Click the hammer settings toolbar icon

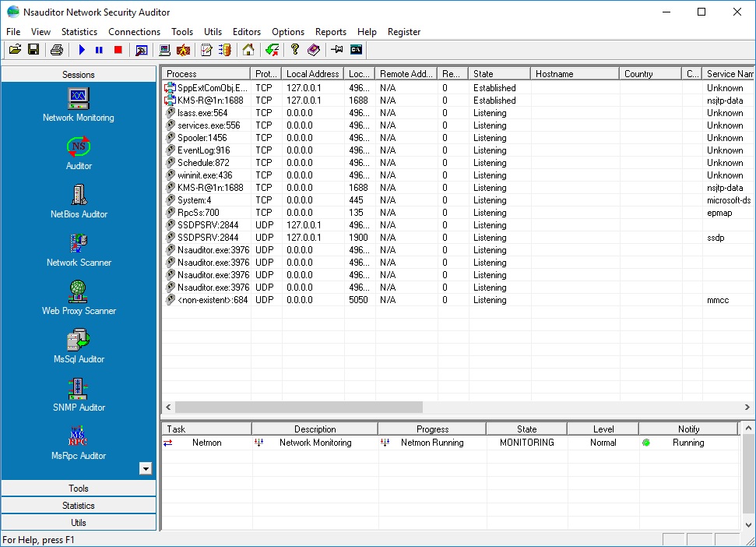tap(141, 50)
